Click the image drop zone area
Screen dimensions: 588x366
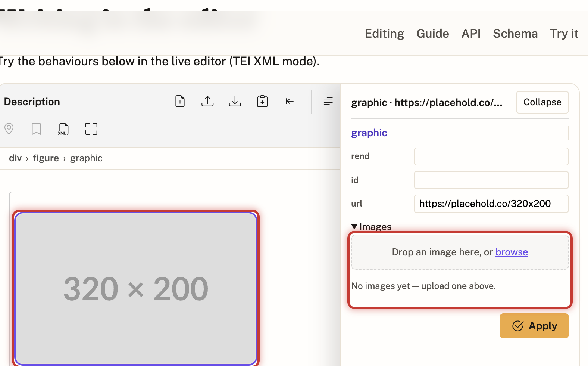[x=460, y=252]
